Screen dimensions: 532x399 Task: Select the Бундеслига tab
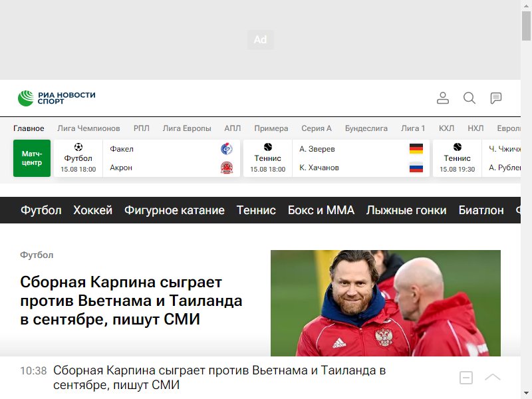coord(366,128)
